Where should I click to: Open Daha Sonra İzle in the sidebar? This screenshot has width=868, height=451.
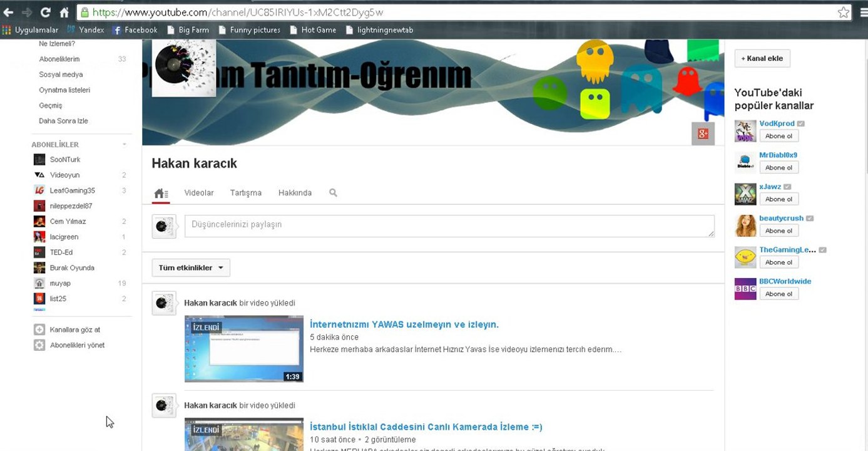point(63,121)
